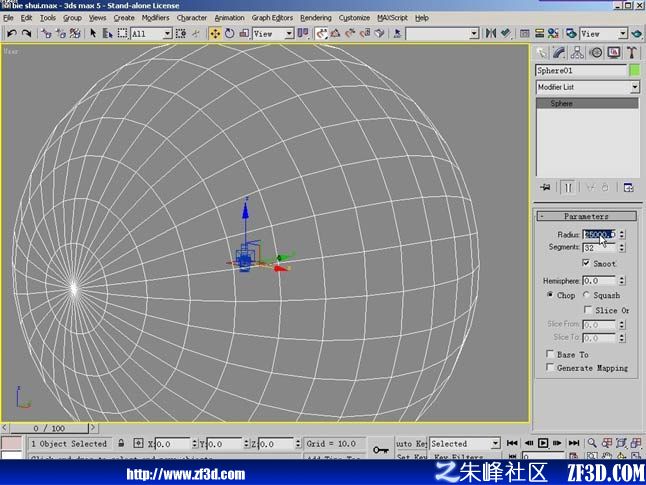Click the Use Pivot Point Center icon
The height and width of the screenshot is (485, 646).
pyautogui.click(x=303, y=33)
